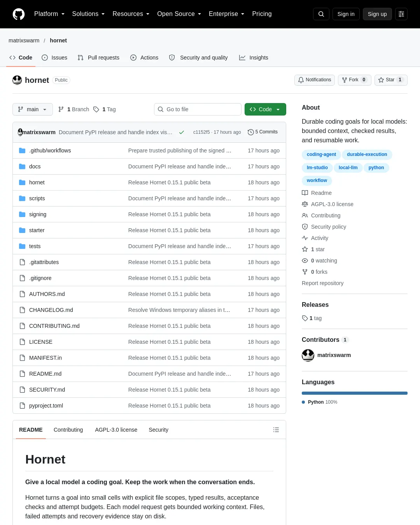Select the Contributing readme tab
Viewport: 420px width, 525px height.
pyautogui.click(x=68, y=430)
